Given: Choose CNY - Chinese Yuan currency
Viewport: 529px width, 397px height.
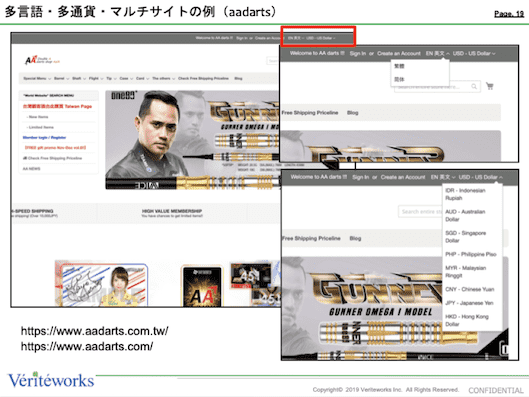Looking at the screenshot, I should pos(470,289).
